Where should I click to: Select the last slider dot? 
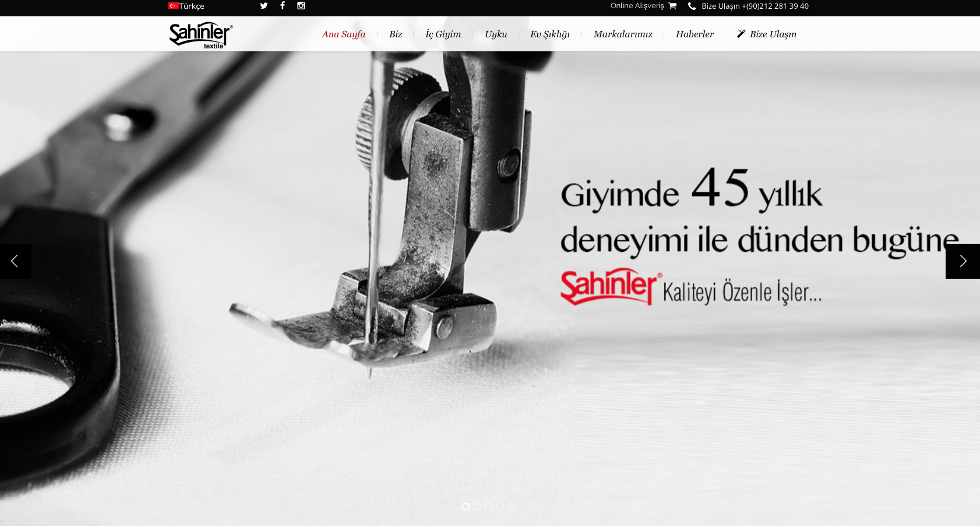pos(512,507)
